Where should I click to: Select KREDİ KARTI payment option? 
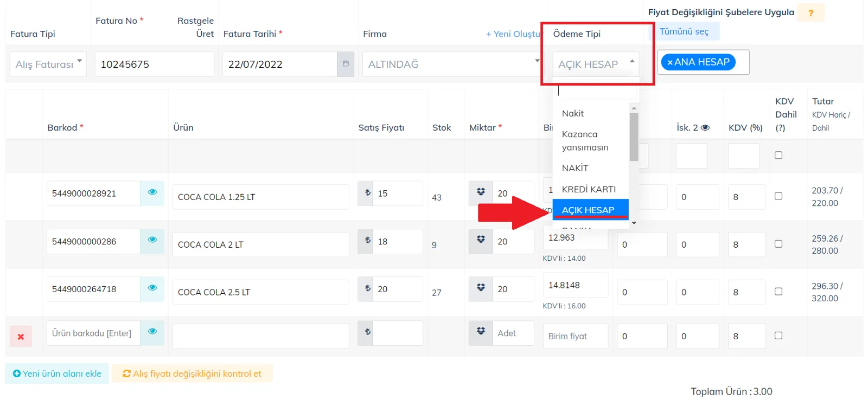point(590,189)
